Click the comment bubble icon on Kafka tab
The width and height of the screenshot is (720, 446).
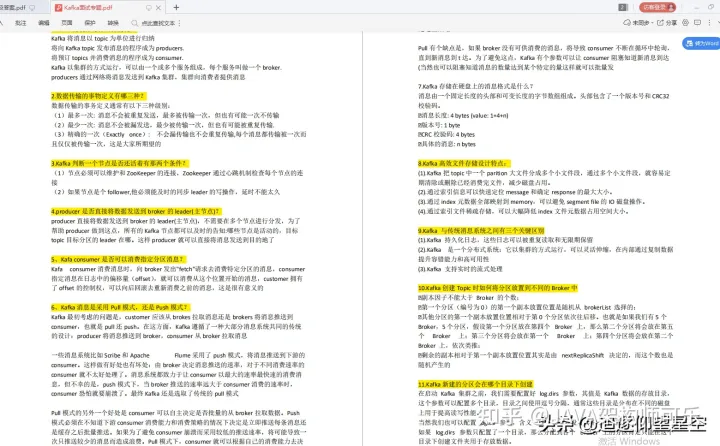click(148, 8)
